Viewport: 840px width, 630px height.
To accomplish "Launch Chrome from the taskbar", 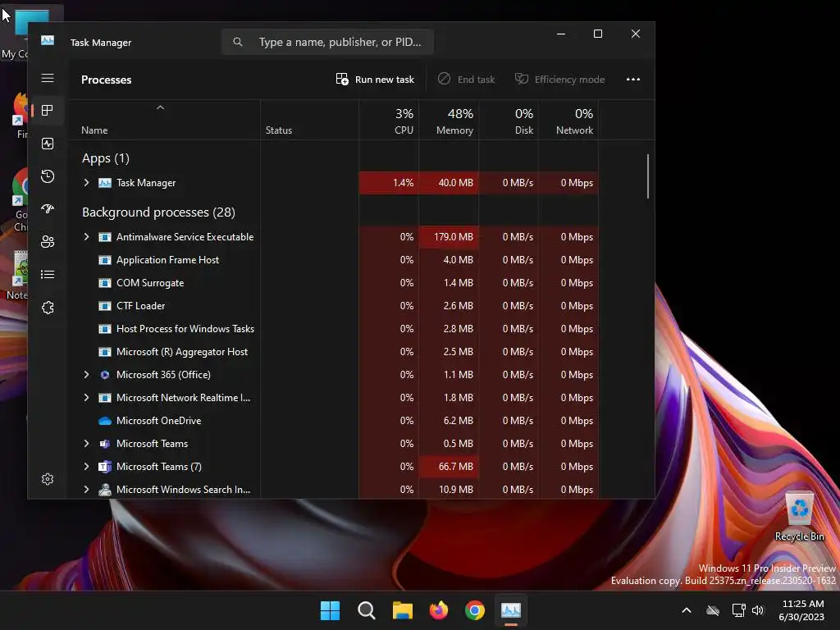I will tap(475, 610).
